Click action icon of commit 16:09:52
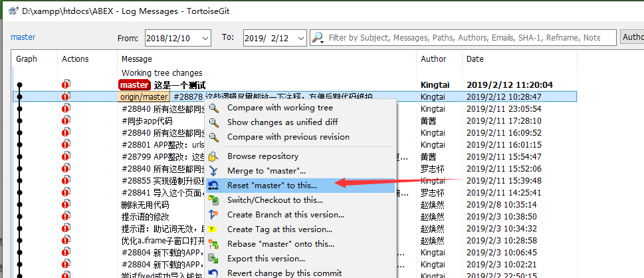The width and height of the screenshot is (644, 278). (66, 132)
